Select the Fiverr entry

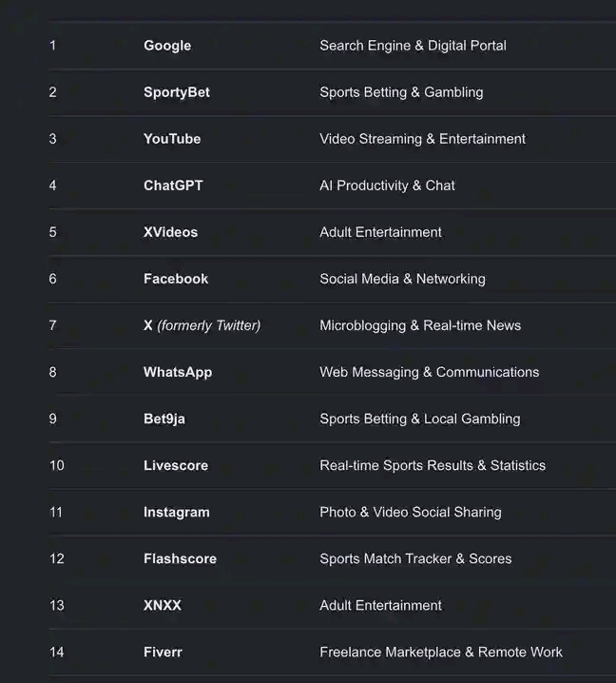pos(163,652)
